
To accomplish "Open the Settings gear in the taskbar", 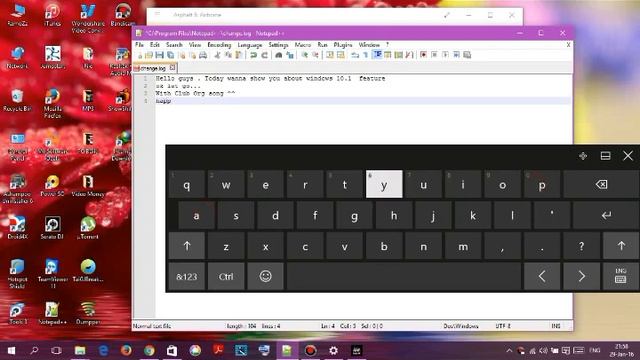I will [333, 351].
